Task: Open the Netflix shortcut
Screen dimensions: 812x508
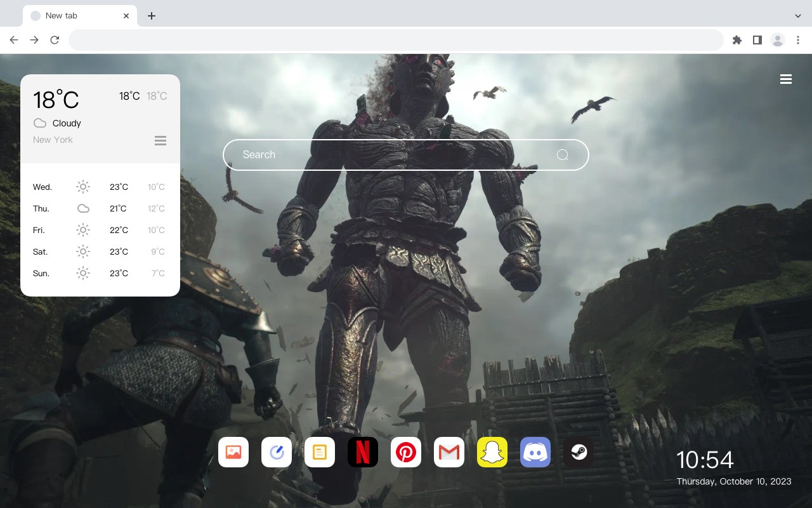Action: (x=363, y=452)
